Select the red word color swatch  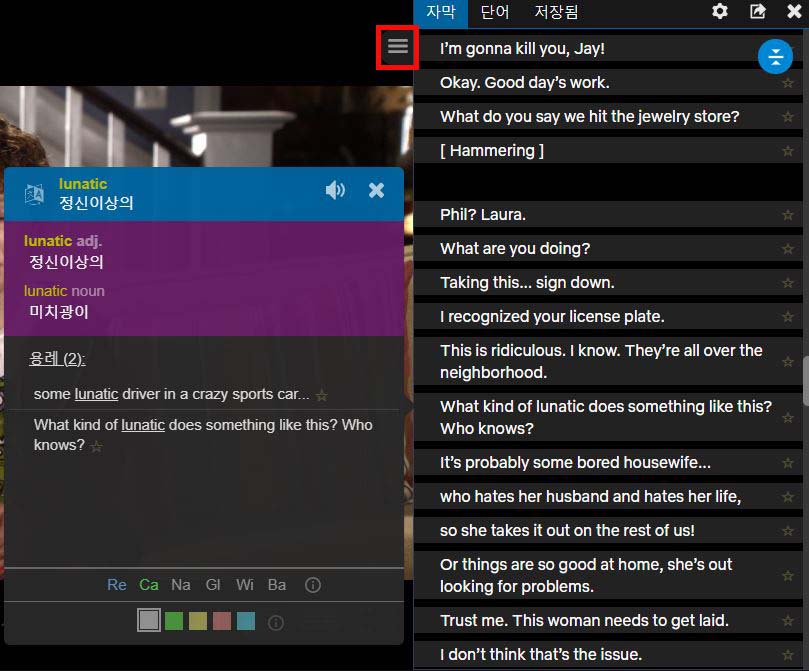click(222, 621)
